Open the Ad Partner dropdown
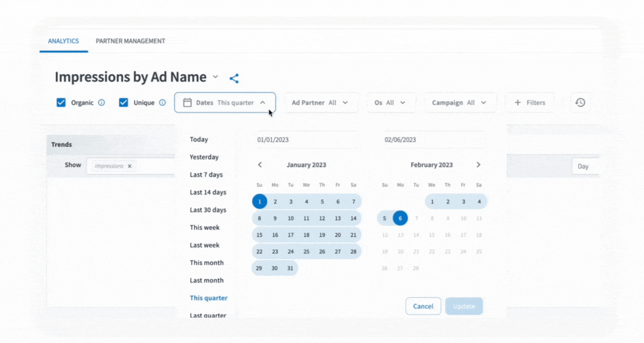Image resolution: width=644 pixels, height=343 pixels. point(320,102)
